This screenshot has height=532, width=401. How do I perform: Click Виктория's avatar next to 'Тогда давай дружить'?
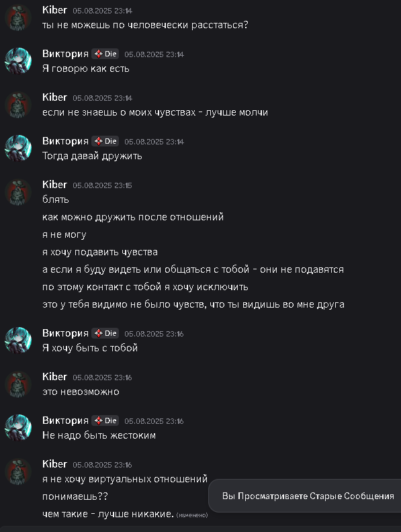18,148
